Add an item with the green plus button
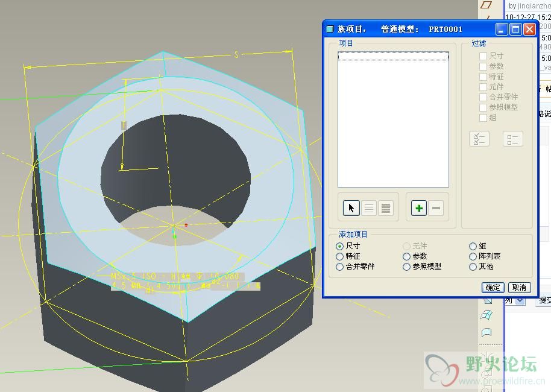 (419, 208)
